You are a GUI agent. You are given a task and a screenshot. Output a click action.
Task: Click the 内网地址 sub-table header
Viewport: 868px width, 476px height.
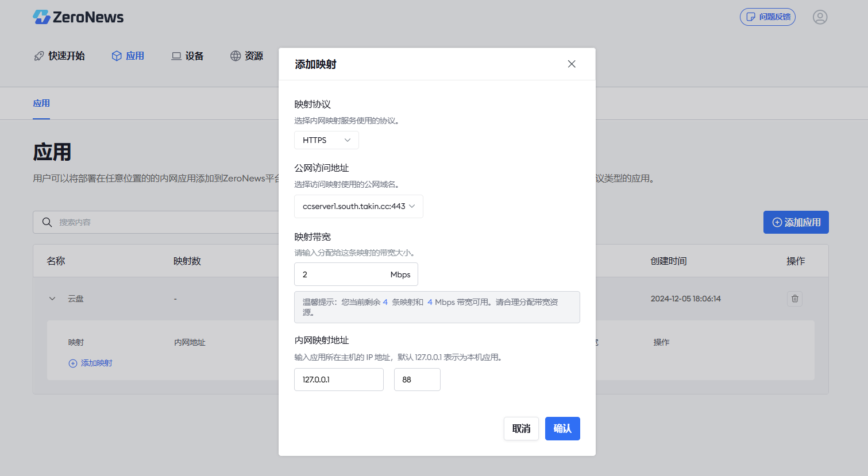(190, 342)
